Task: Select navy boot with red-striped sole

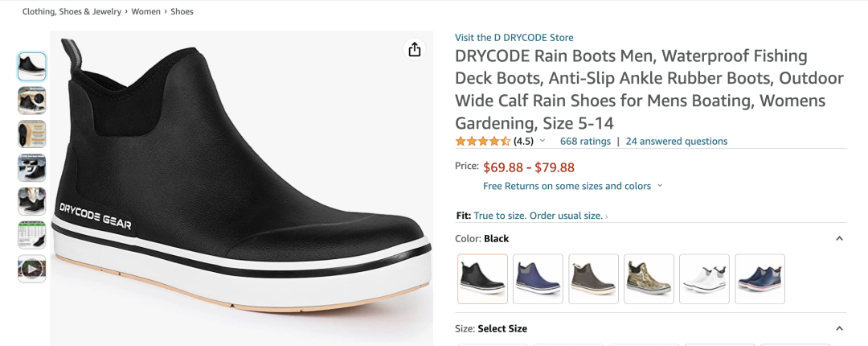Action: coord(759,279)
